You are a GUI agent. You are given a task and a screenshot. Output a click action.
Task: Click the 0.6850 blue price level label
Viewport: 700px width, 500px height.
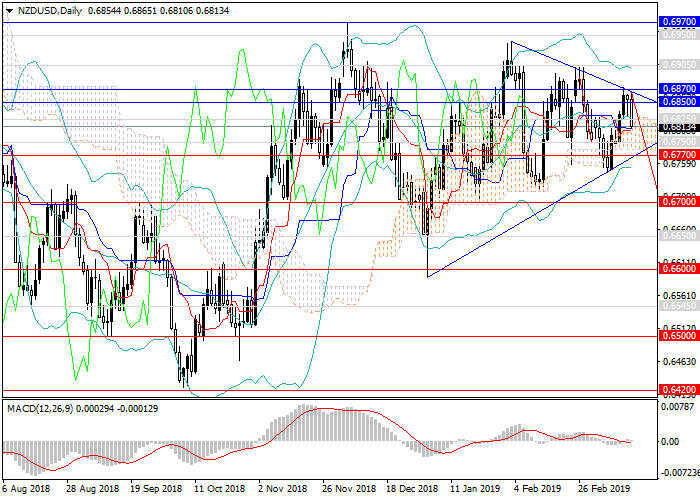click(x=678, y=102)
